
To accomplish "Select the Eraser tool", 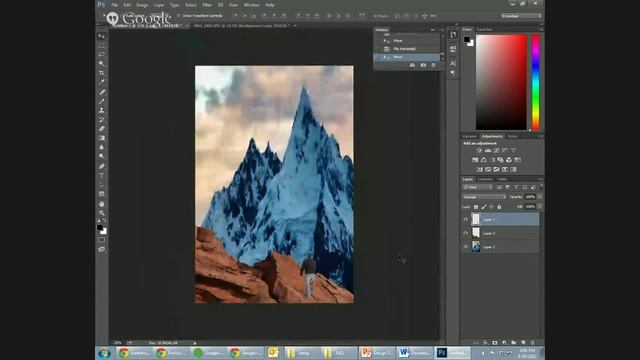I will click(102, 129).
